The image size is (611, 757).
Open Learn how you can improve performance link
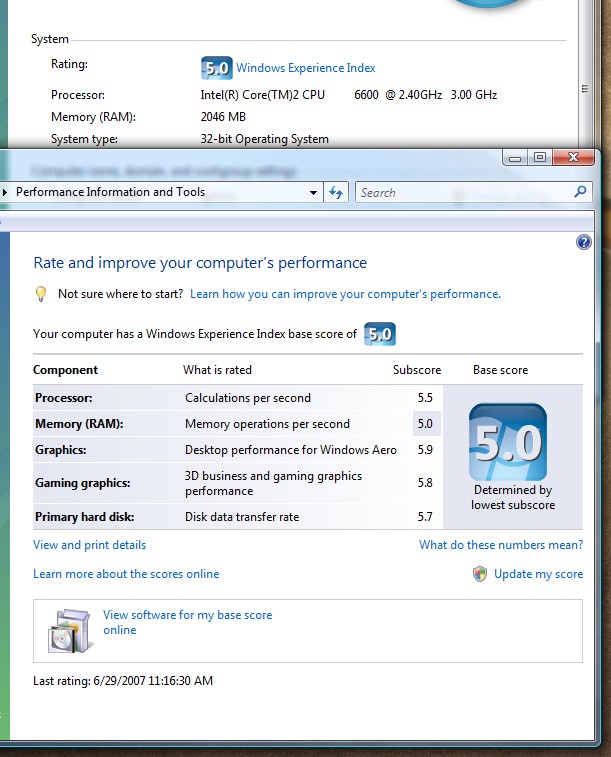click(346, 294)
